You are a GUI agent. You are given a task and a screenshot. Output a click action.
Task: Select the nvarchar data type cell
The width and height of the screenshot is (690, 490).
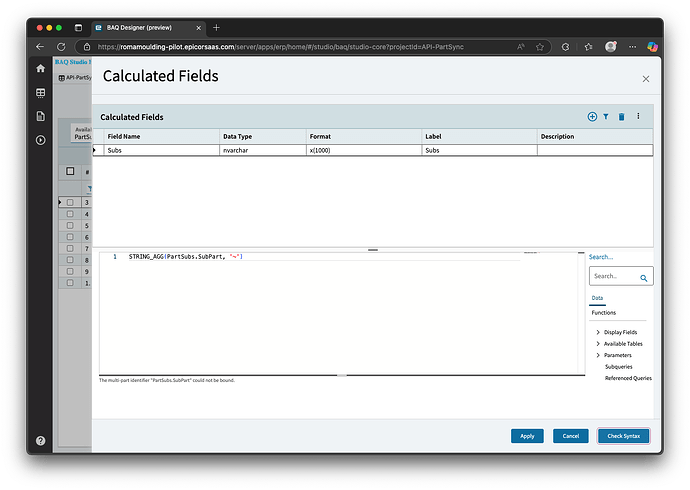(263, 150)
